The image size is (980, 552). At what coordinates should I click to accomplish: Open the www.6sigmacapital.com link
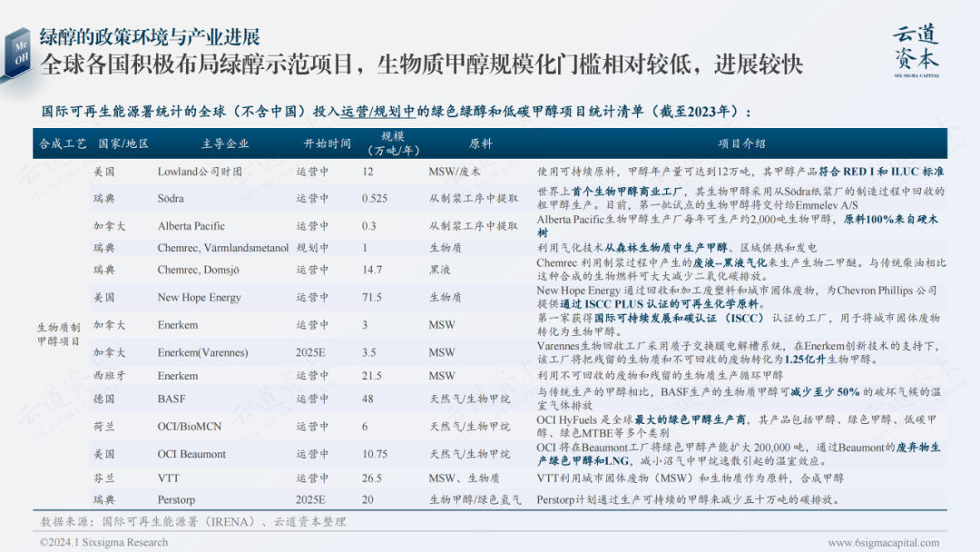click(x=883, y=543)
